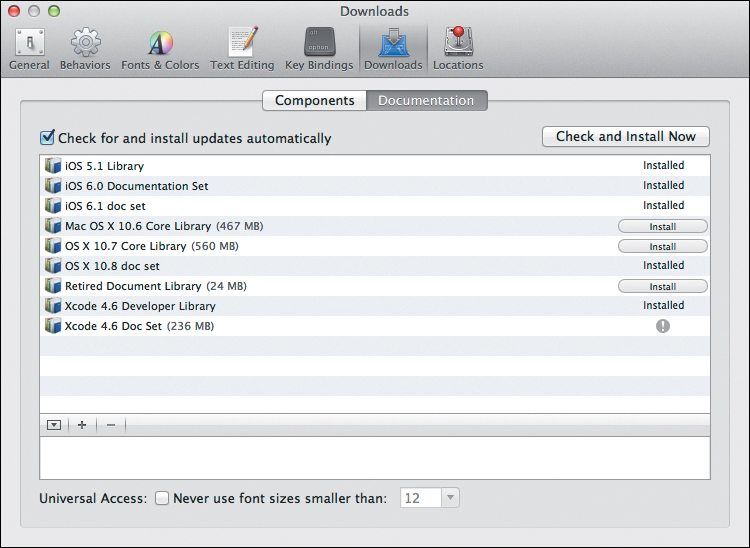Select the iOS 5.1 Library row
Screen dimensions: 750x548
375,165
